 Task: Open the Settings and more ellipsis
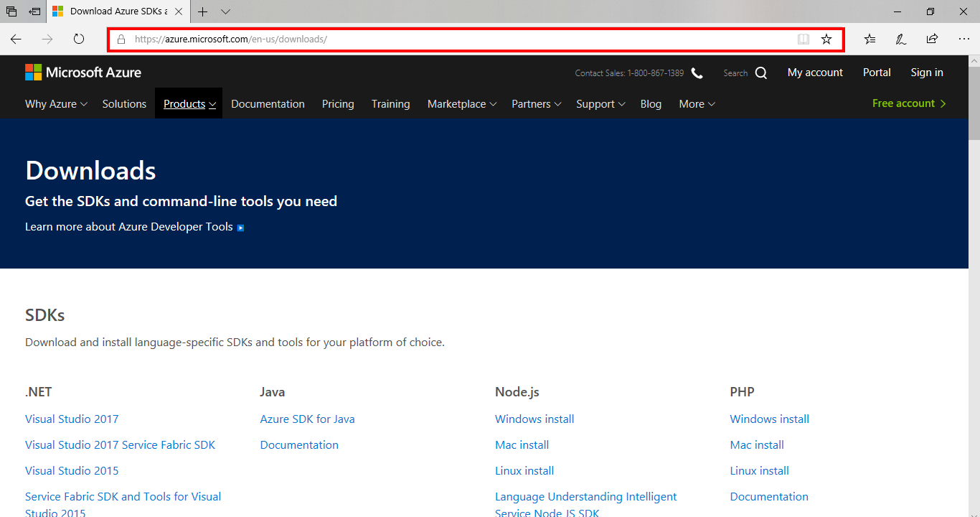[x=963, y=39]
